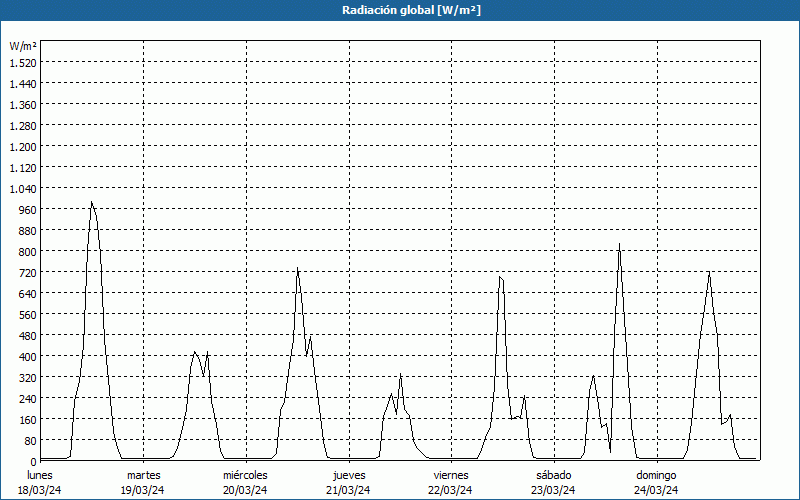Click Saturday's highest radiation peak near 820

[x=619, y=244]
